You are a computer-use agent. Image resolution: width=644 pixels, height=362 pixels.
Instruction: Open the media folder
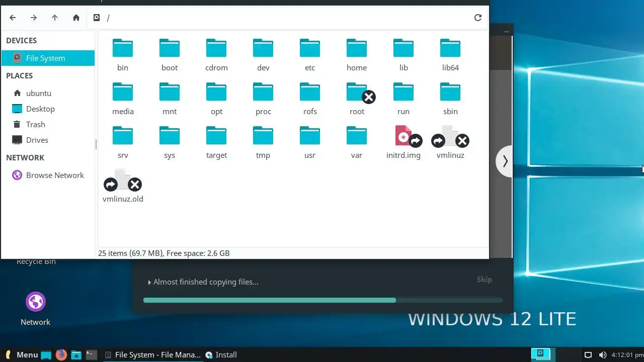pyautogui.click(x=123, y=99)
